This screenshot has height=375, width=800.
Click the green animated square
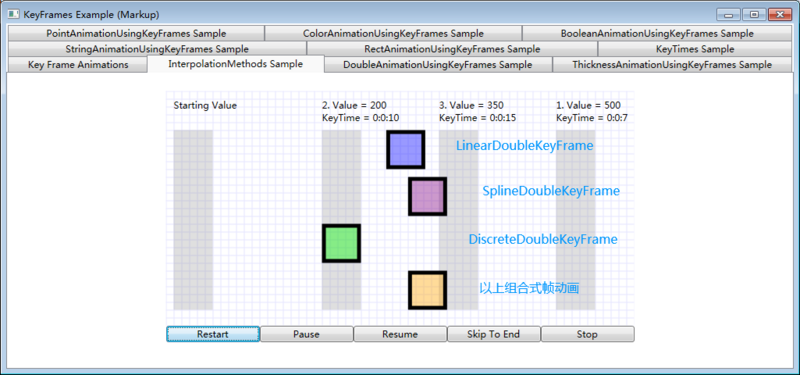[x=341, y=243]
